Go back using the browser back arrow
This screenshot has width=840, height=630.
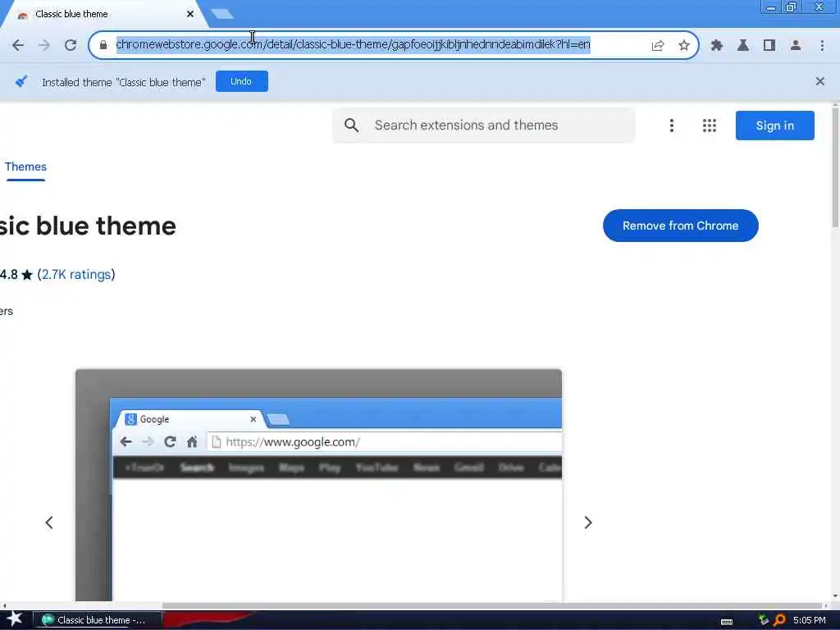pos(18,46)
